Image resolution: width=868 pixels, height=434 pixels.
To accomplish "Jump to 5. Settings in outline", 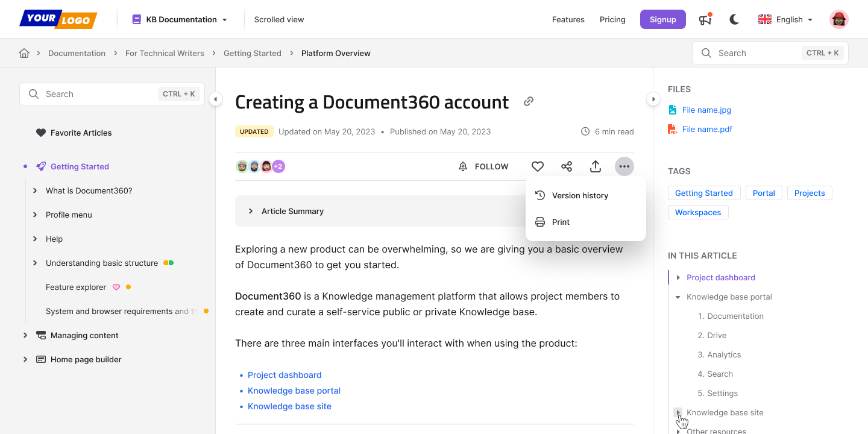I will pyautogui.click(x=717, y=393).
